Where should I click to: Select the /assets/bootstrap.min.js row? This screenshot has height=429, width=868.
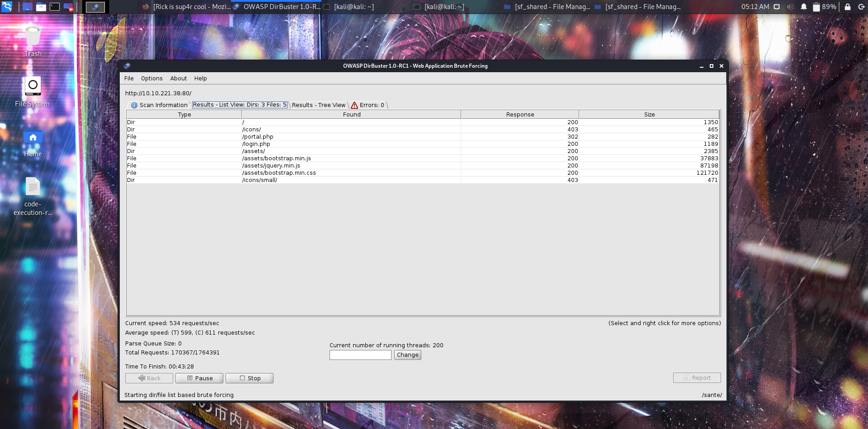[x=423, y=159]
